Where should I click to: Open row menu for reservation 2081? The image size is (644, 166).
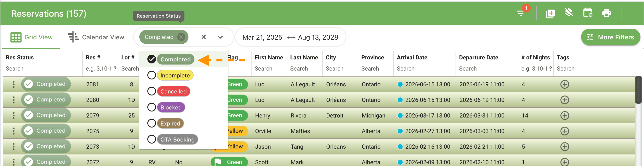point(14,84)
